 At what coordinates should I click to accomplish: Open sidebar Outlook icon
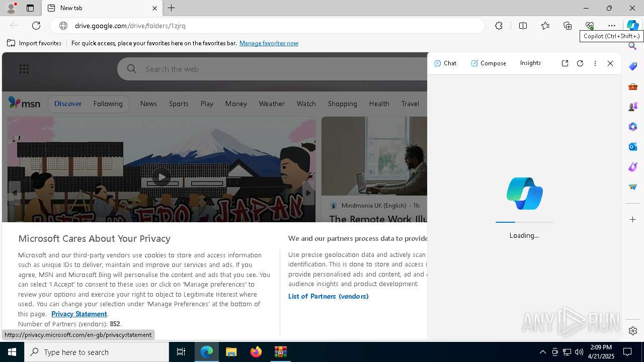click(x=633, y=147)
